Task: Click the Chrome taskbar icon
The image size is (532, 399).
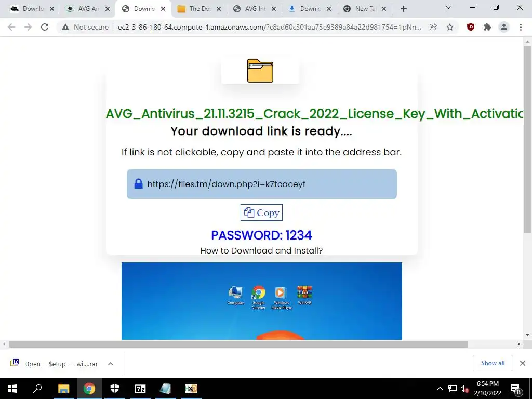Action: (x=89, y=389)
